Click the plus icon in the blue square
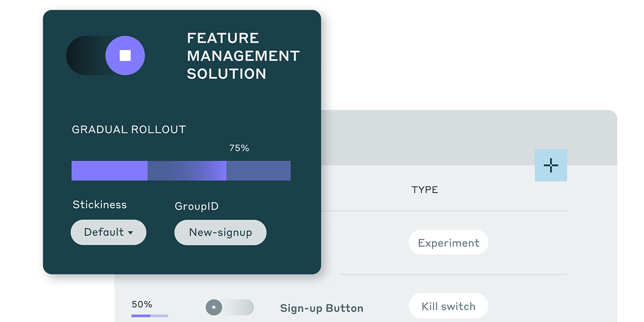This screenshot has width=644, height=322. coord(551,165)
